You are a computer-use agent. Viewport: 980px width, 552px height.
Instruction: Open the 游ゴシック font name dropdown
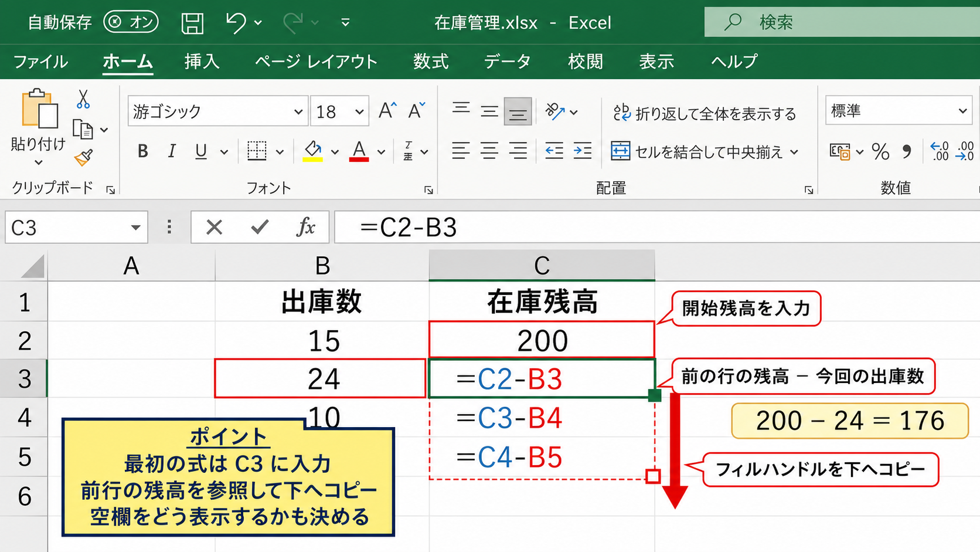pyautogui.click(x=298, y=111)
